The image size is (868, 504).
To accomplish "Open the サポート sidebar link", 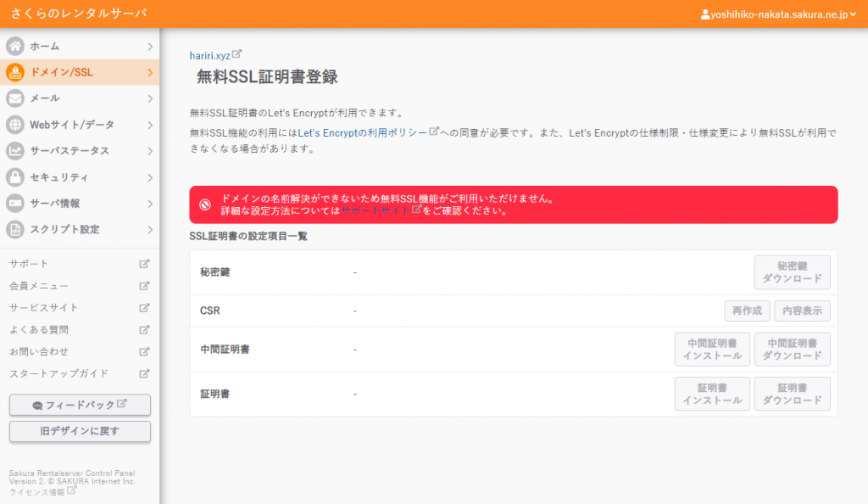I will coord(29,264).
